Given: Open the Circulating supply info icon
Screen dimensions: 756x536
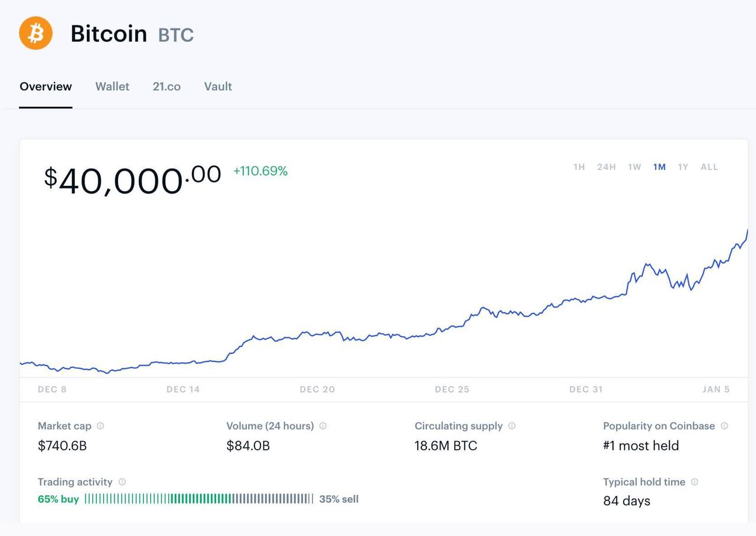Looking at the screenshot, I should (x=511, y=426).
